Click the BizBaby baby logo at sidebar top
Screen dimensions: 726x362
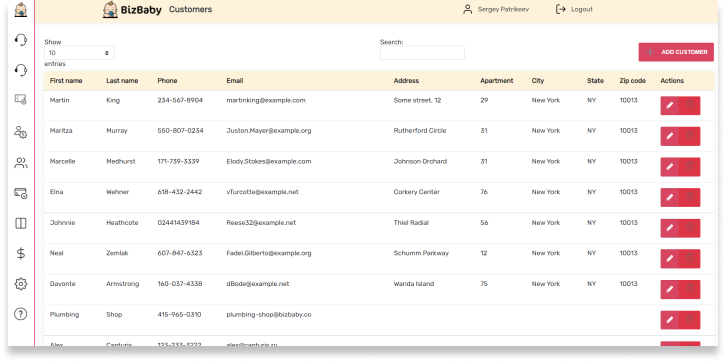coord(20,9)
